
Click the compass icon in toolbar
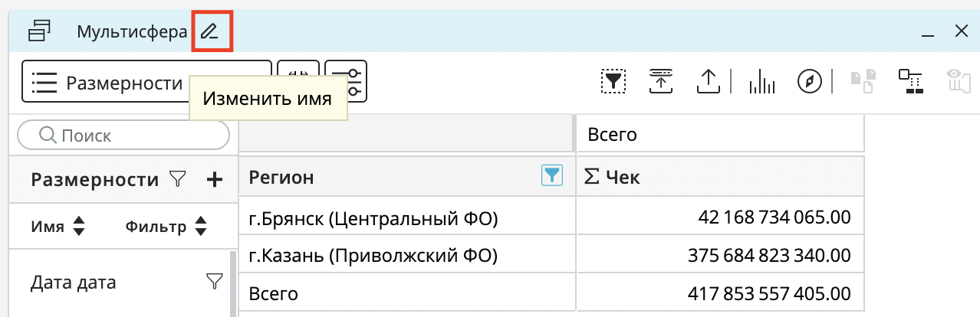coord(810,80)
